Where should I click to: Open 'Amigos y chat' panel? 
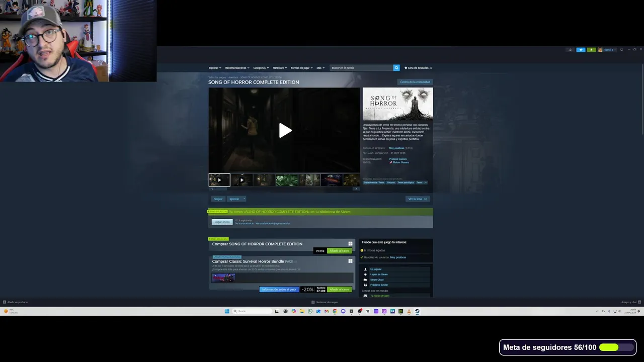tap(630, 302)
